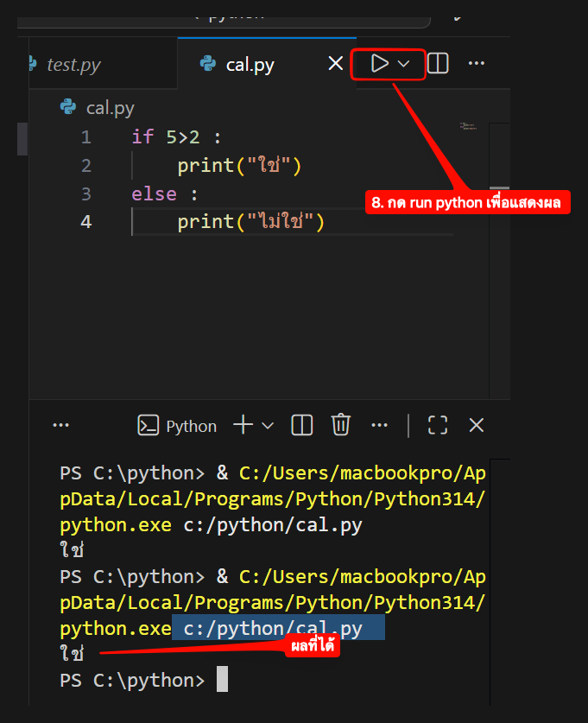Kill the terminal using the trash icon
This screenshot has width=588, height=723.
pos(341,425)
